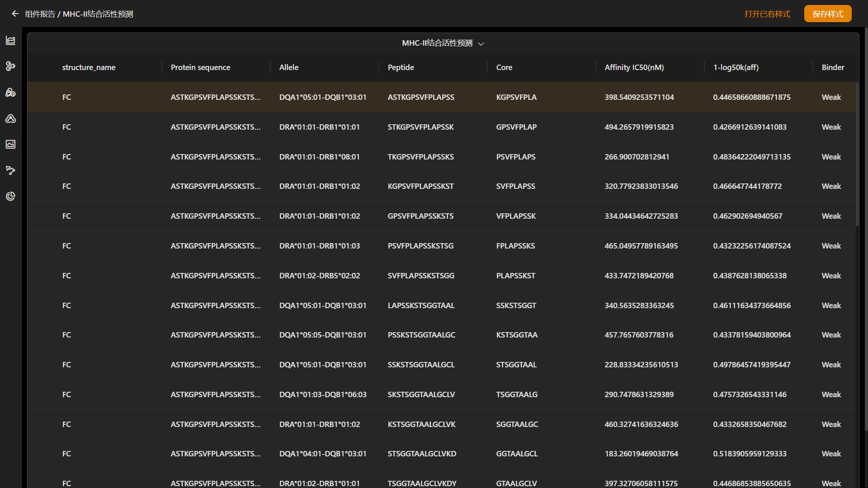This screenshot has height=488, width=868.
Task: Click Weak binder in PLAPSSKST row
Action: (x=831, y=276)
